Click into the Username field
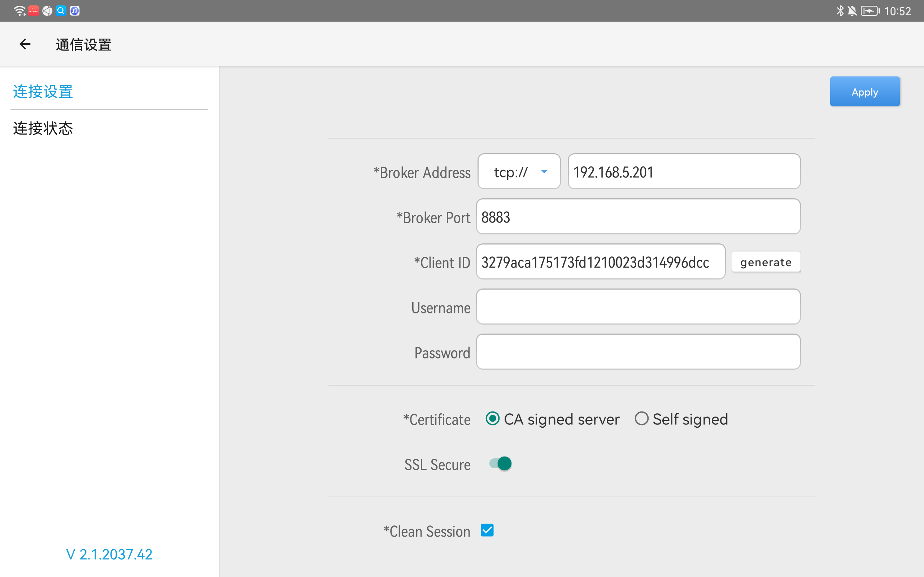The image size is (924, 577). coord(638,307)
